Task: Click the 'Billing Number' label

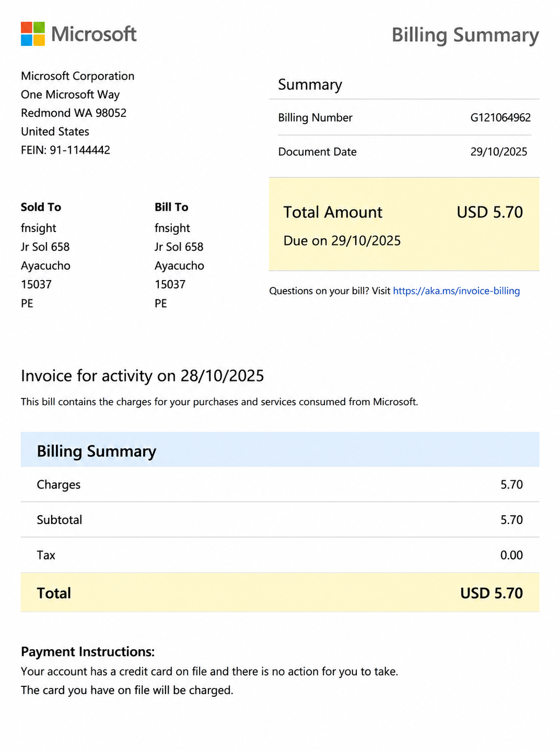Action: point(315,118)
